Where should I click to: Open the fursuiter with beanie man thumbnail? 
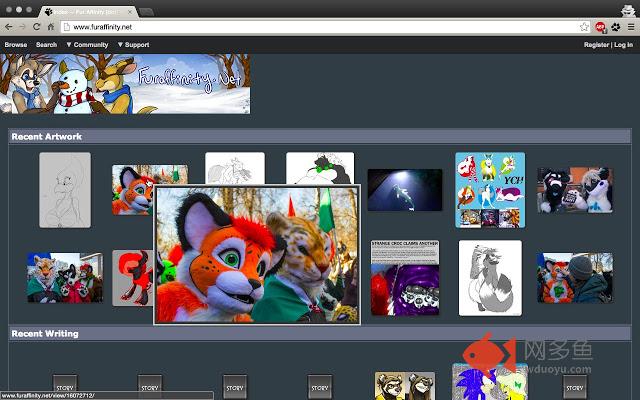575,278
